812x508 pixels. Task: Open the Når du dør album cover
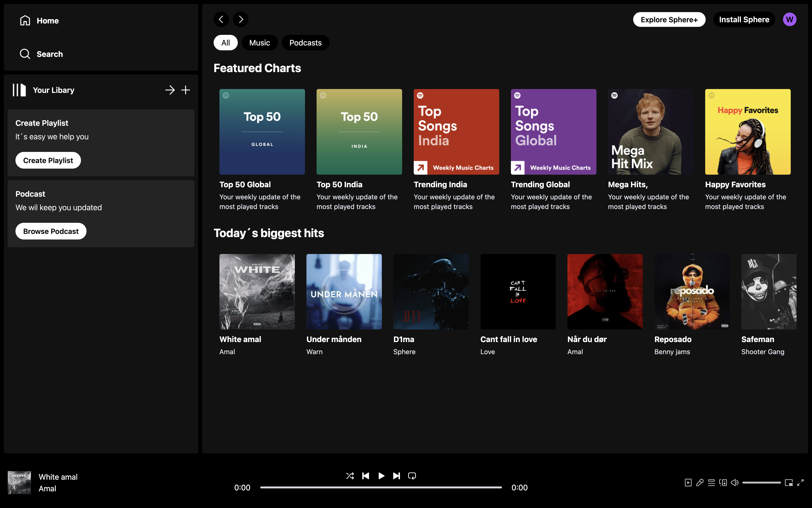(605, 292)
